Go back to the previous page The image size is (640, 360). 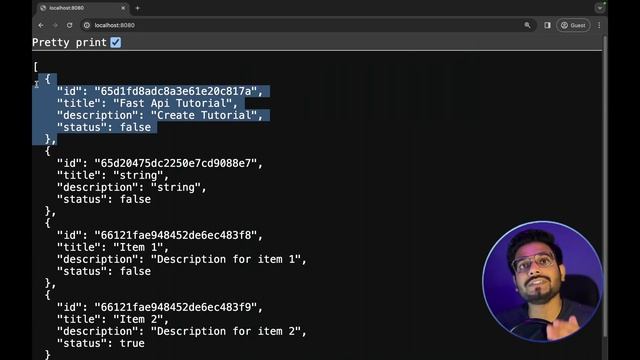tap(41, 25)
